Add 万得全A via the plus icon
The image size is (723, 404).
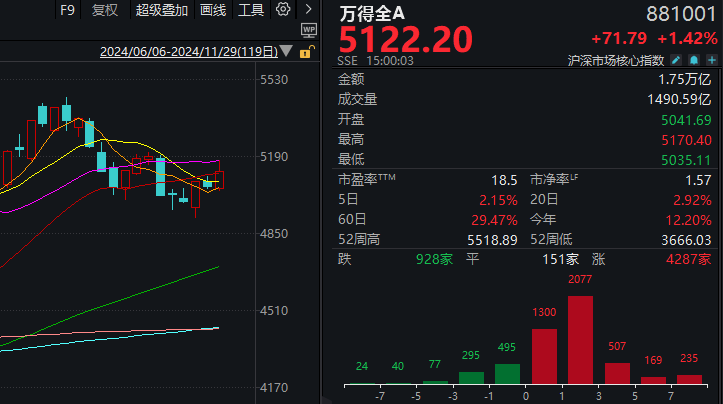point(712,60)
